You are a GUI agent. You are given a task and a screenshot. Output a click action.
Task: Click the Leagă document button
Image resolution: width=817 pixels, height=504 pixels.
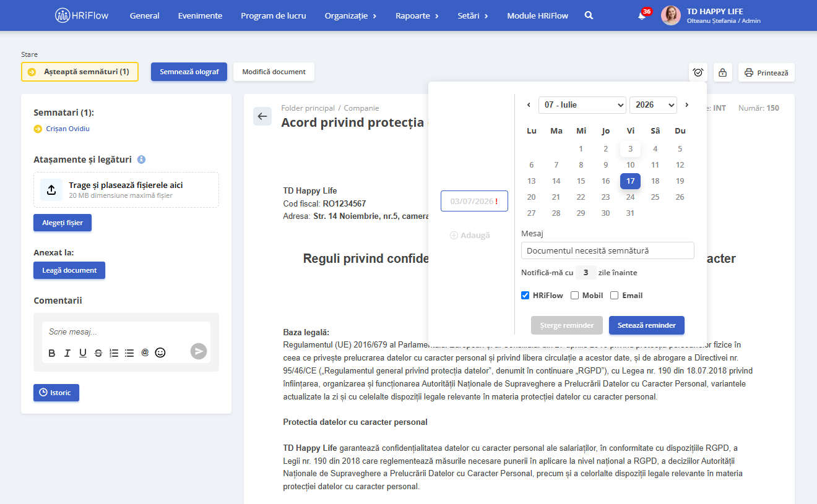click(x=69, y=270)
